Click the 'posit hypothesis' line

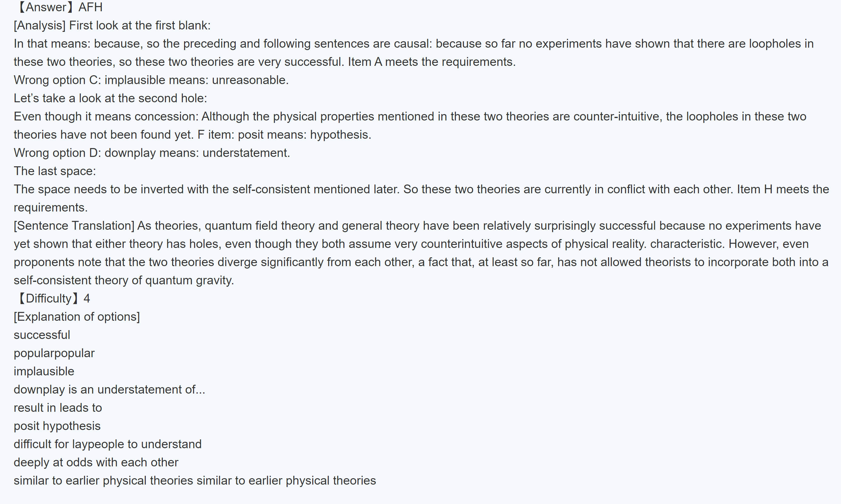[x=57, y=426]
